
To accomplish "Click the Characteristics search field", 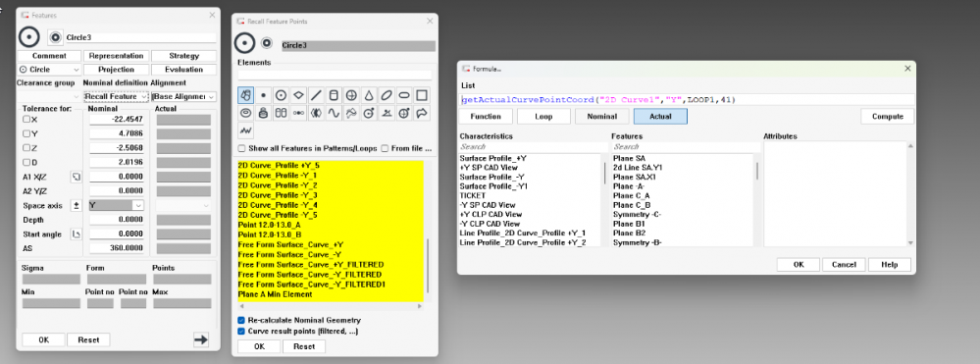I will pos(533,146).
